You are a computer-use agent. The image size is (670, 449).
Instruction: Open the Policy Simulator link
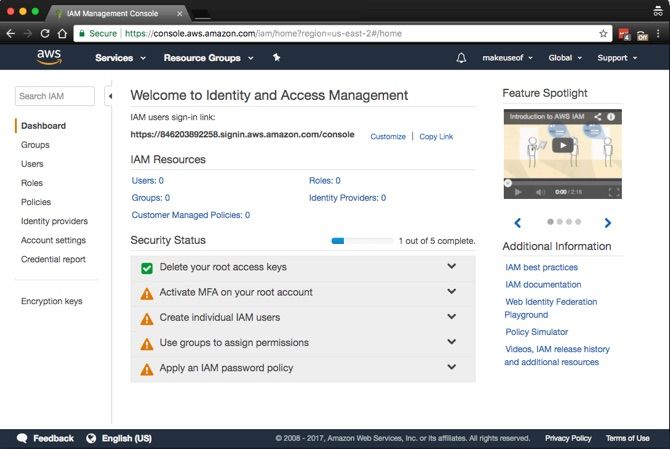click(x=537, y=332)
